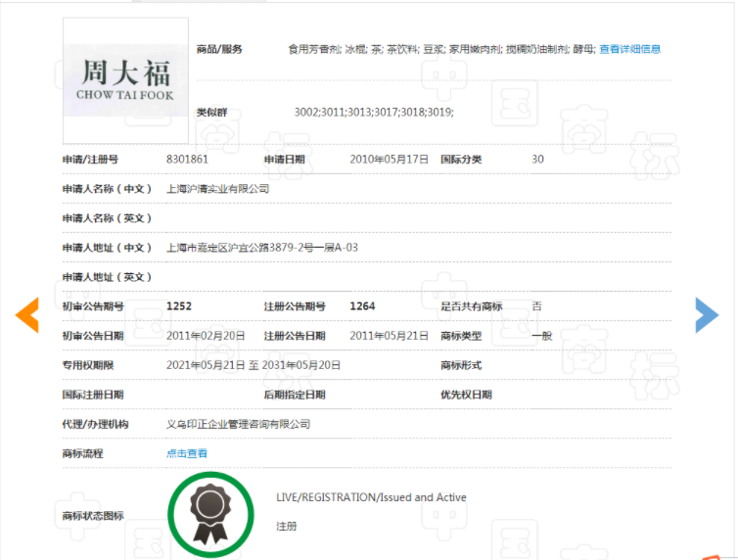Click the 商品/服务 label
The image size is (738, 560).
coord(219,49)
